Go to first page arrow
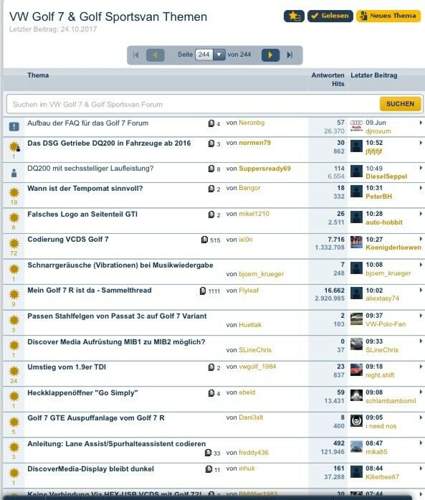 [136, 55]
